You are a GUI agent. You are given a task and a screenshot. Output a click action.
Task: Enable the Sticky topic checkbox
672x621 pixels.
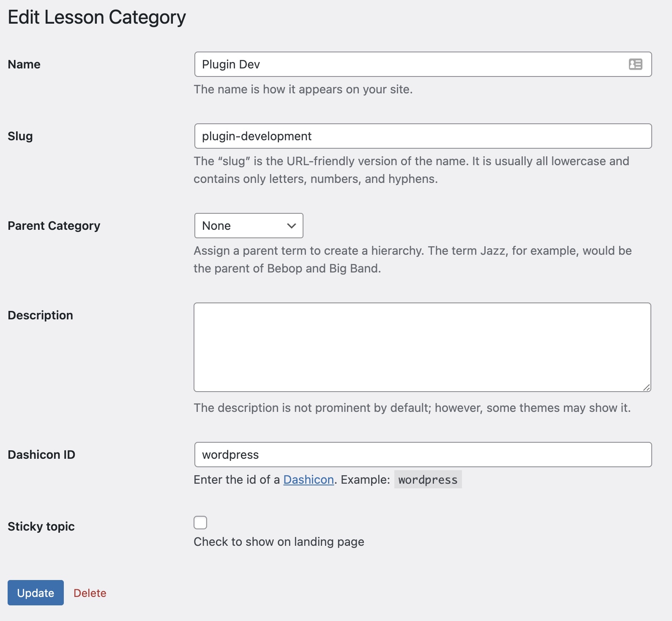(x=200, y=523)
